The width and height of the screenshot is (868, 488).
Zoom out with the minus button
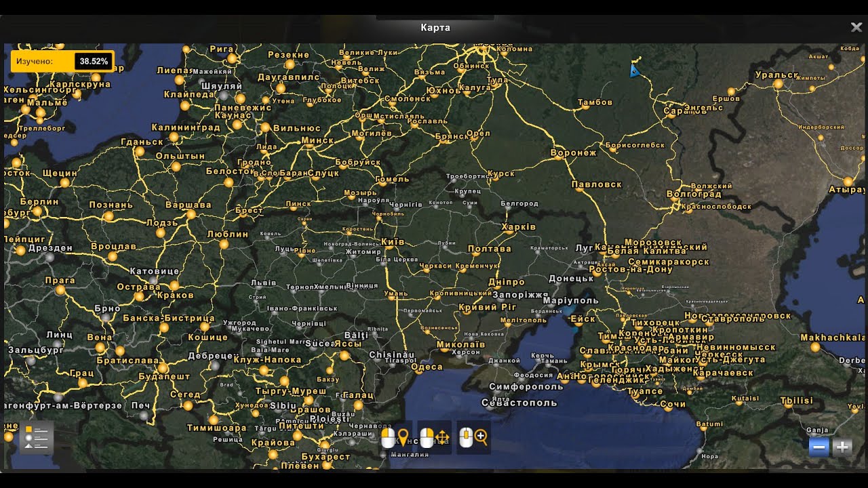(819, 447)
